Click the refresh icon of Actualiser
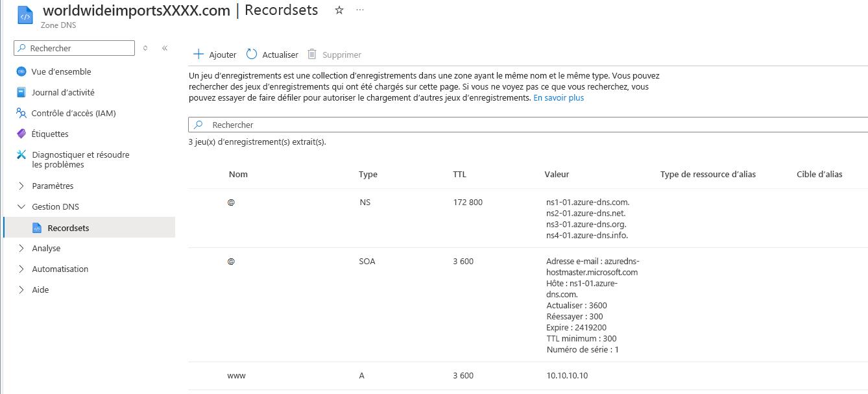The image size is (868, 394). tap(252, 55)
